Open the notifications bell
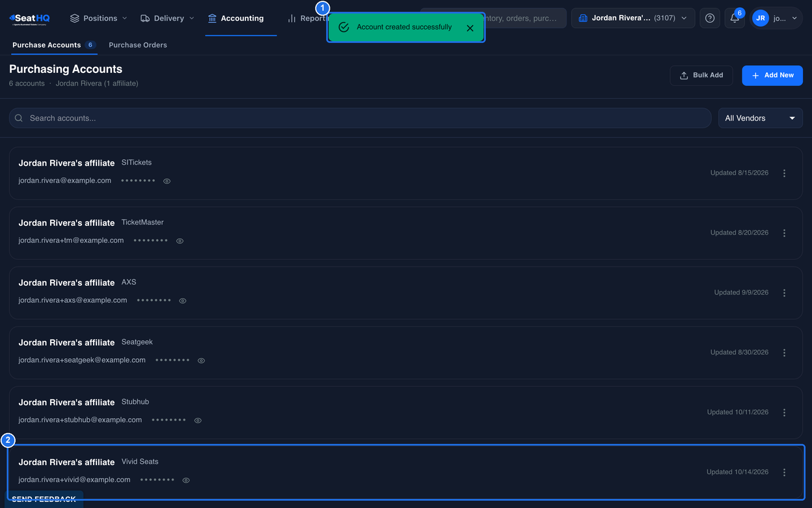Screen dimensions: 812x508 click(735, 18)
